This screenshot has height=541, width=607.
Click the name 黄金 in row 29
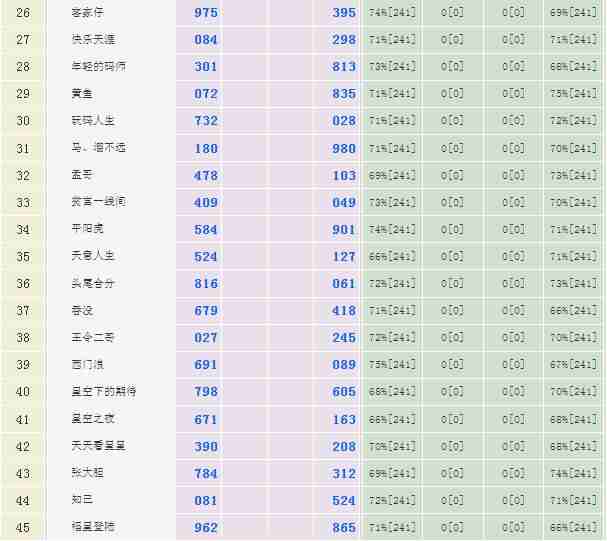[82, 94]
